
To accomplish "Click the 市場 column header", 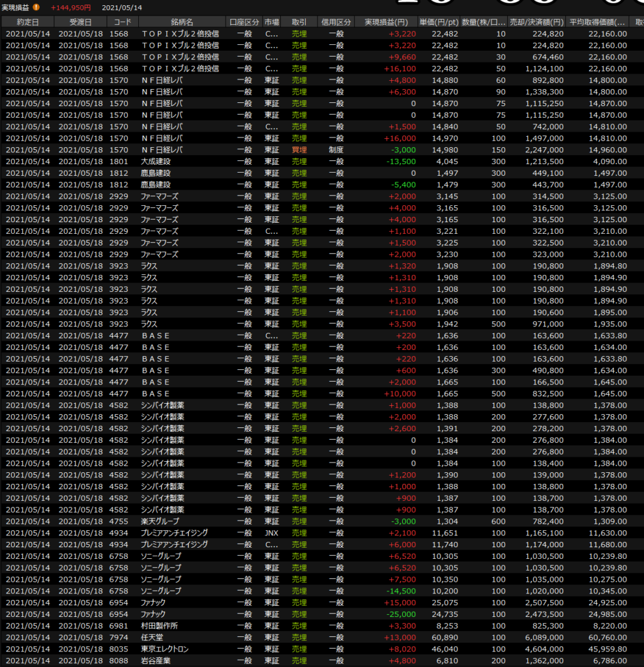I will coord(272,22).
